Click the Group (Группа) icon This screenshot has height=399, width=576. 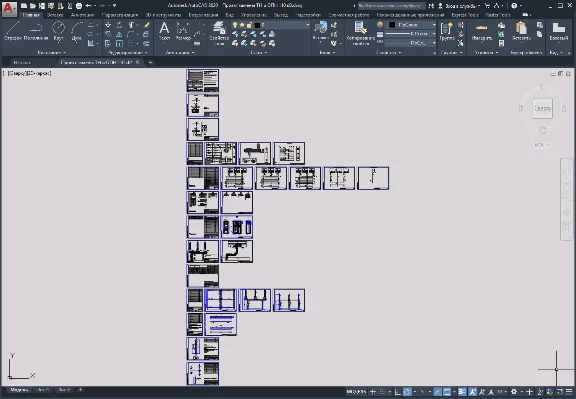point(447,31)
